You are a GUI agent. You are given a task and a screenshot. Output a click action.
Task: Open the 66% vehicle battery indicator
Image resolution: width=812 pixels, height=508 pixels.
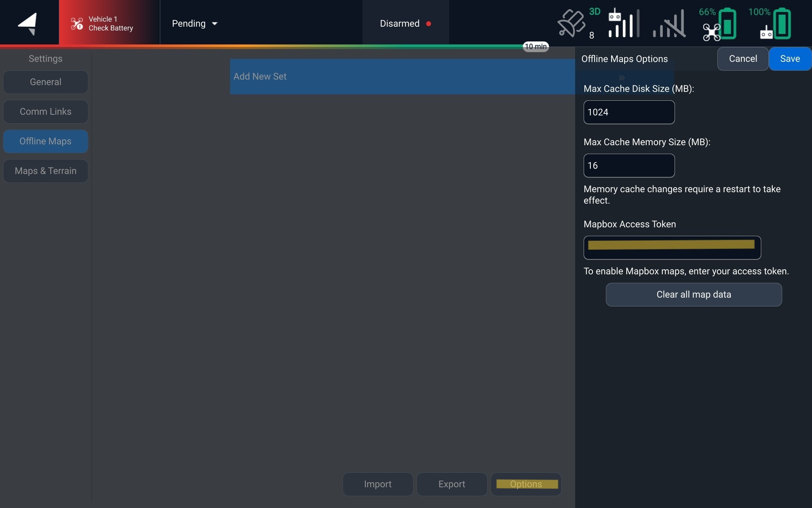pos(719,24)
